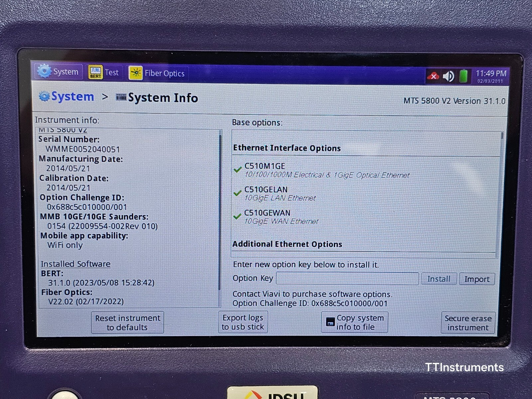Click 10GigE LAN Ethernet description

280,198
